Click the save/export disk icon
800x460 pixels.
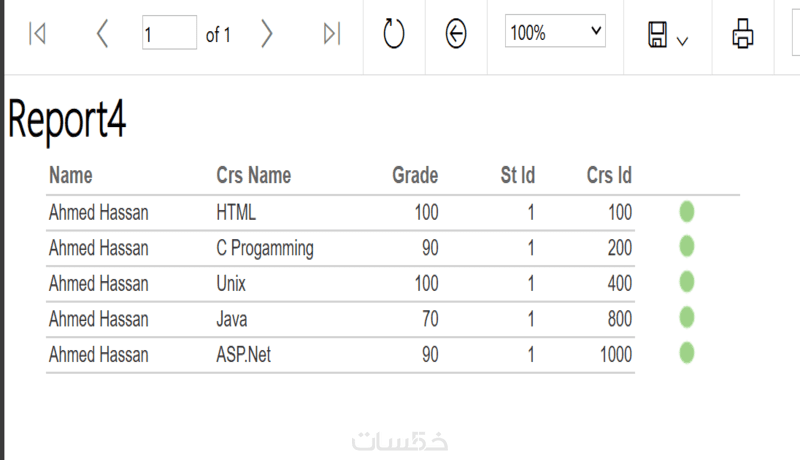pyautogui.click(x=658, y=35)
